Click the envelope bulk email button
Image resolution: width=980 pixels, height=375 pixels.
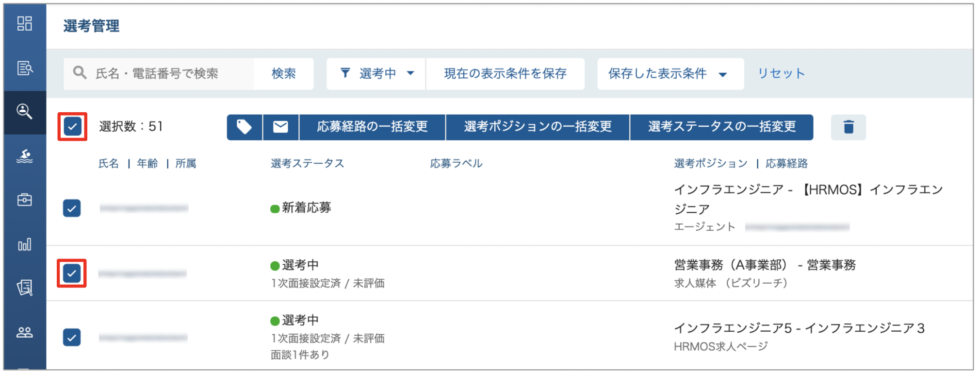(x=280, y=127)
